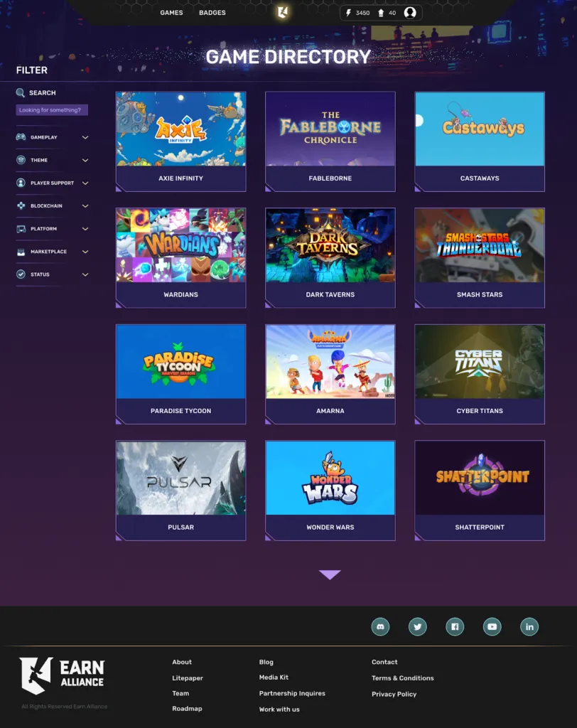This screenshot has width=577, height=728.
Task: Open the Wonder Wars game thumbnail
Action: pos(330,478)
